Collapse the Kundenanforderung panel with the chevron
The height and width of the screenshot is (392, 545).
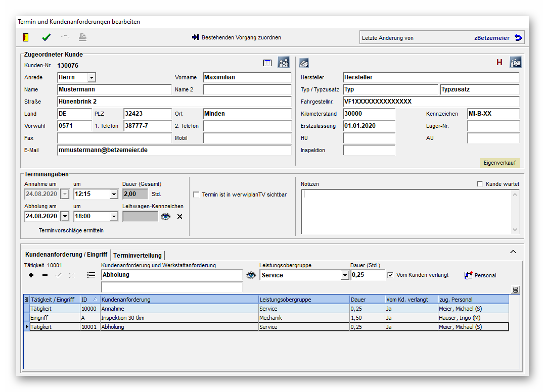pyautogui.click(x=513, y=252)
